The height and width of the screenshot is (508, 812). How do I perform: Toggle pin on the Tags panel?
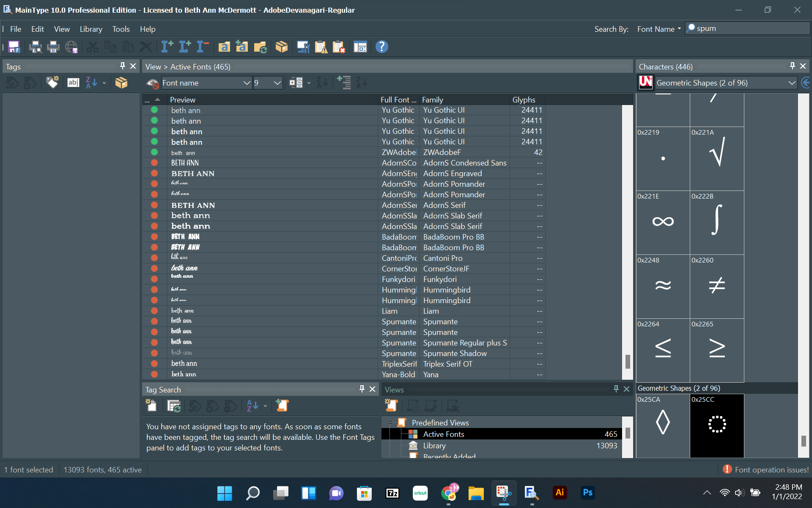122,66
